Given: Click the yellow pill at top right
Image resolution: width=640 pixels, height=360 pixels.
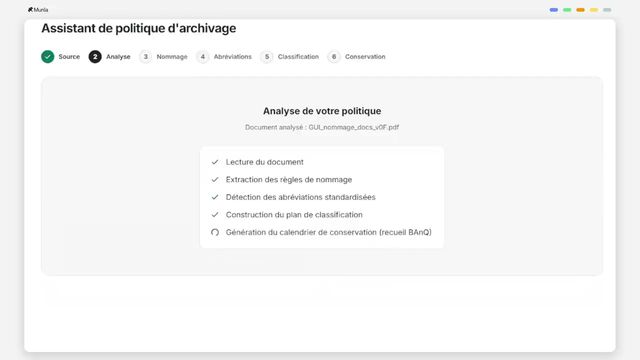Looking at the screenshot, I should point(594,10).
